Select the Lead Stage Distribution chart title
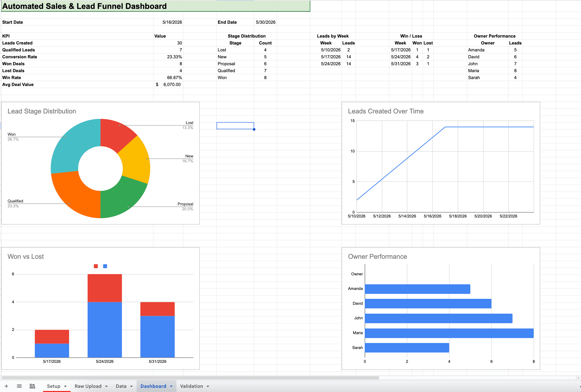Viewport: 581px width, 392px height. 42,111
